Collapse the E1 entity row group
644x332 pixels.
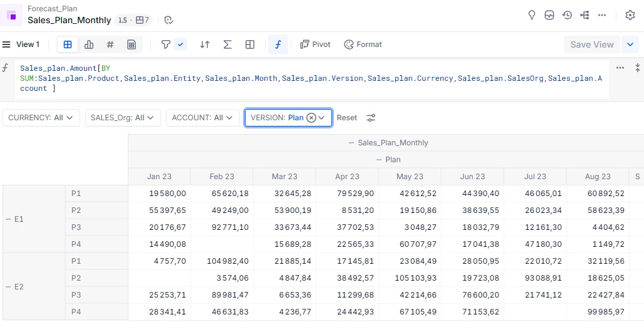[8, 219]
